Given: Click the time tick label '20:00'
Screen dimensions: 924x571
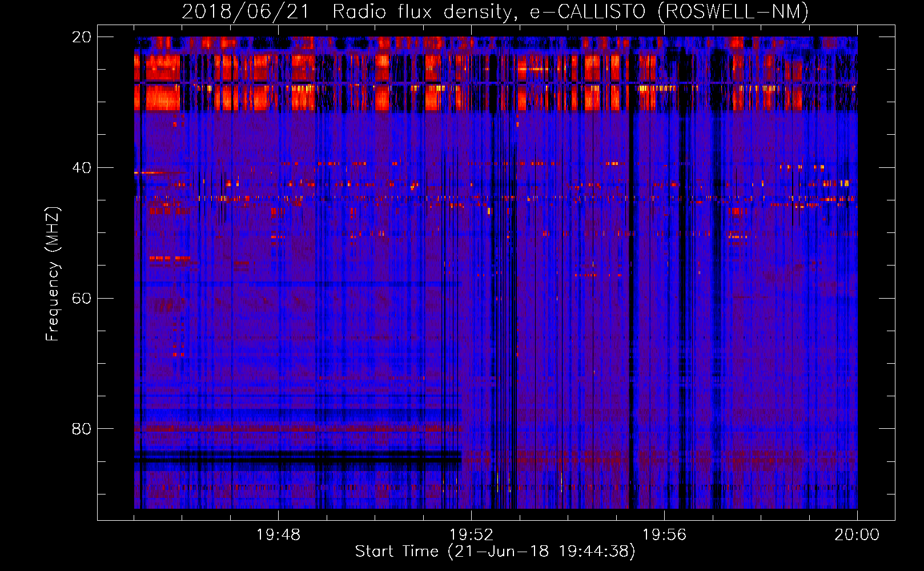Looking at the screenshot, I should [857, 534].
